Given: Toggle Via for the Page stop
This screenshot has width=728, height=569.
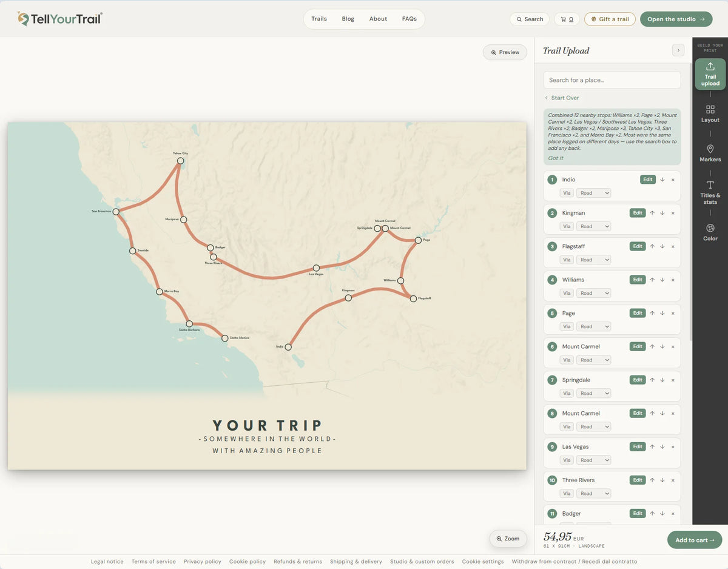Looking at the screenshot, I should point(567,326).
